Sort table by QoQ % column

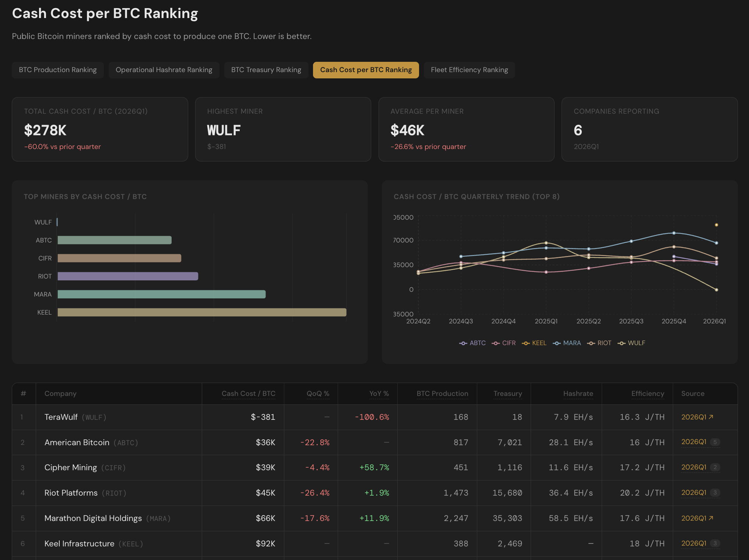pyautogui.click(x=318, y=394)
